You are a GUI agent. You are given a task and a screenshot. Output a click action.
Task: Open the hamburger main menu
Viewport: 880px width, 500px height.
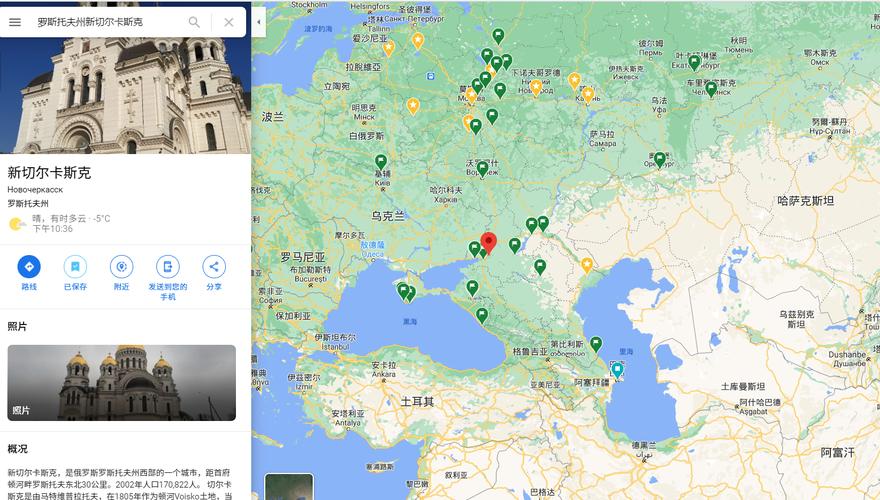[x=15, y=22]
